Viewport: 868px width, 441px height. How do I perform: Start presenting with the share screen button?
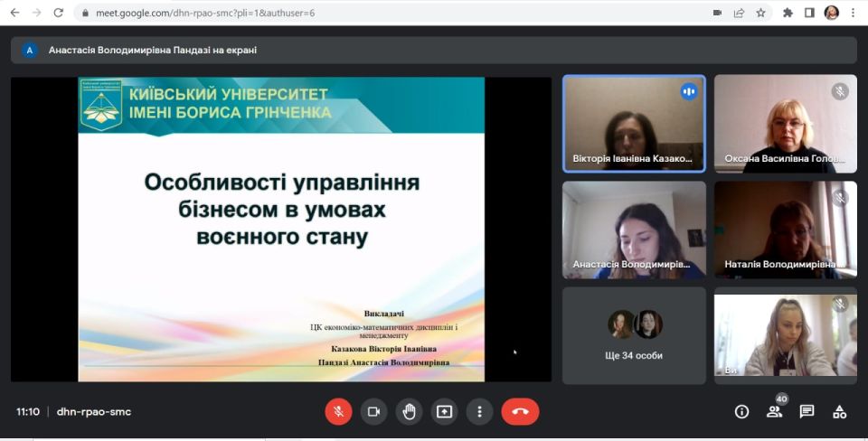tap(445, 412)
